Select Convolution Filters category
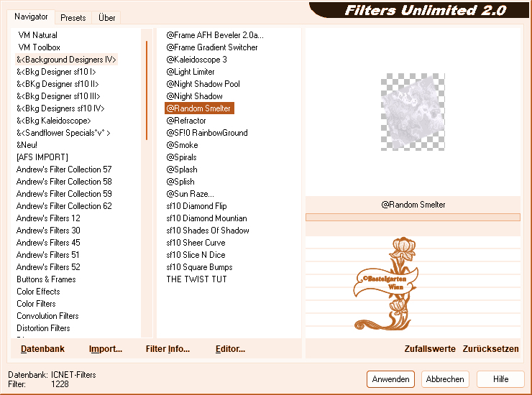 pyautogui.click(x=47, y=316)
